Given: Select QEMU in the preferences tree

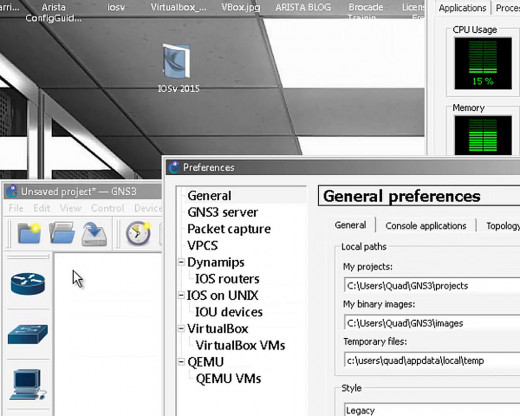Looking at the screenshot, I should 205,362.
